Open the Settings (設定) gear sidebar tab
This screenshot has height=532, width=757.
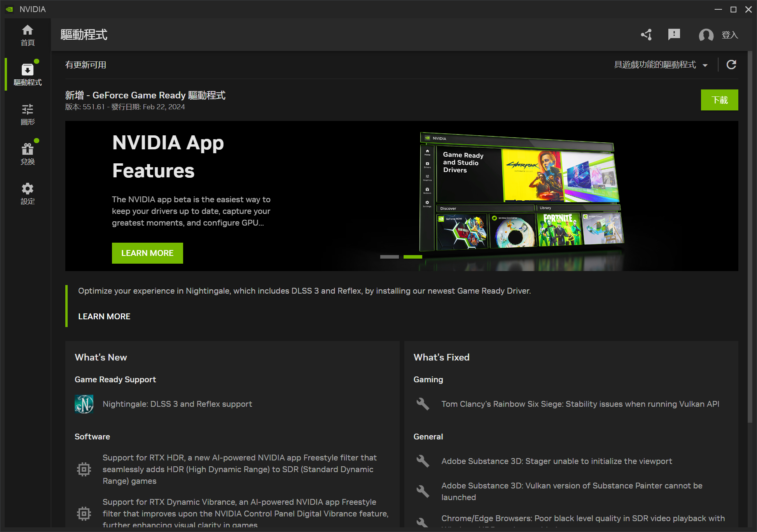pyautogui.click(x=28, y=194)
